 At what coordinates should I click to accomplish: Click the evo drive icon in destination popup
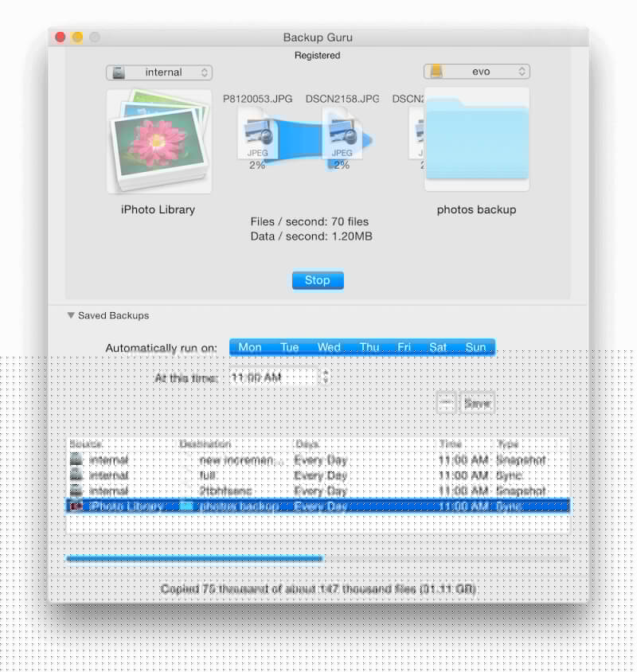tap(436, 72)
